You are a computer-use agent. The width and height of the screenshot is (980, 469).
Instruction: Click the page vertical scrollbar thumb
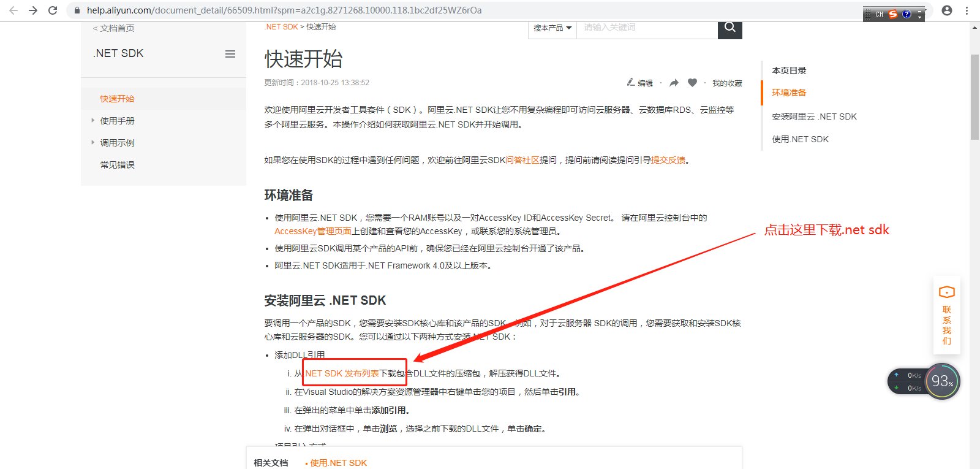click(974, 97)
